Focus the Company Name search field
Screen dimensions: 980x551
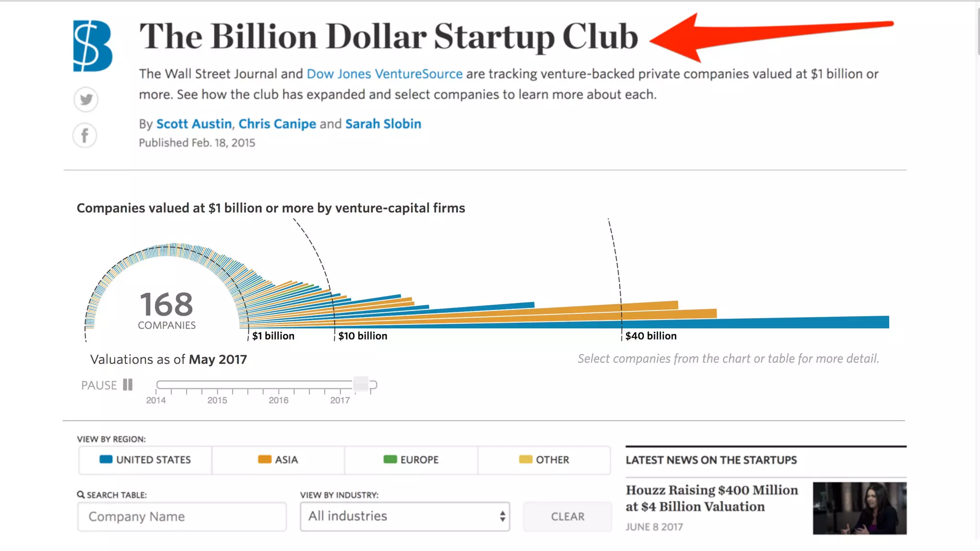(x=182, y=517)
